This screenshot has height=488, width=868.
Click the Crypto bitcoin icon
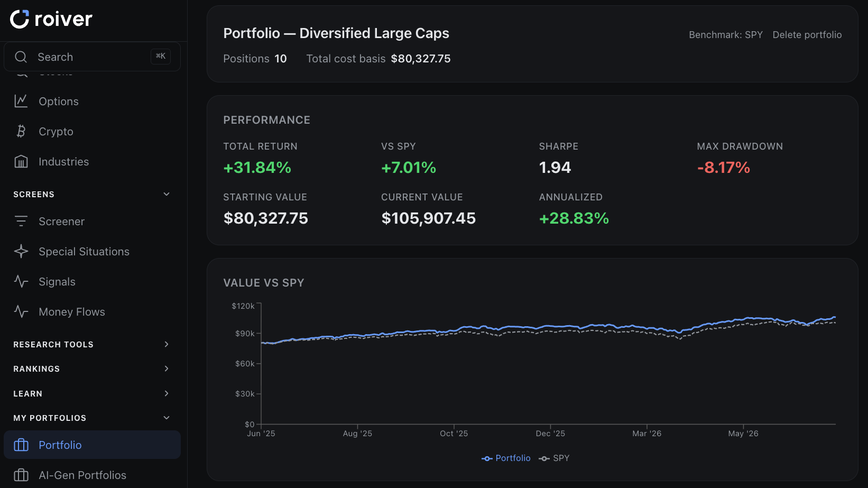(x=21, y=131)
